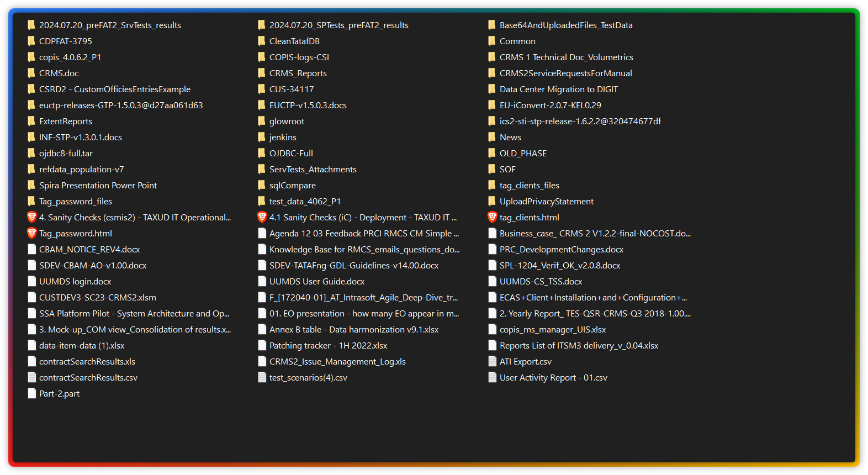Select INF-STP-v1.3.0.1.docs folder name

click(81, 138)
